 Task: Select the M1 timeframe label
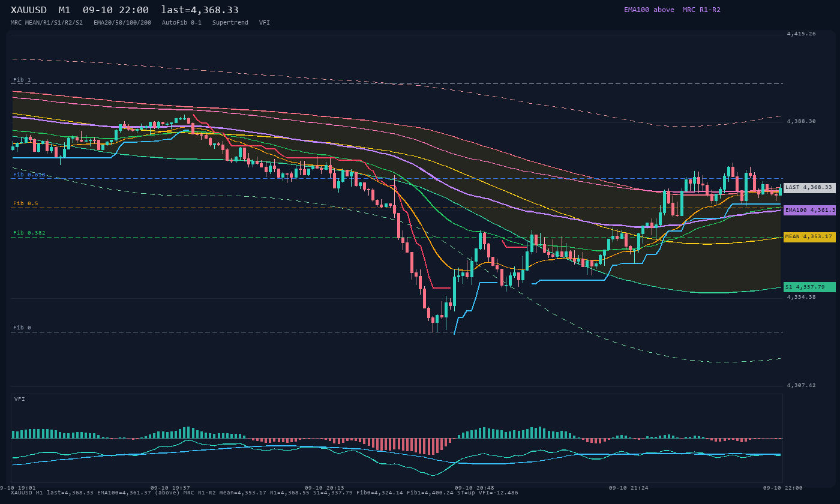coord(64,10)
